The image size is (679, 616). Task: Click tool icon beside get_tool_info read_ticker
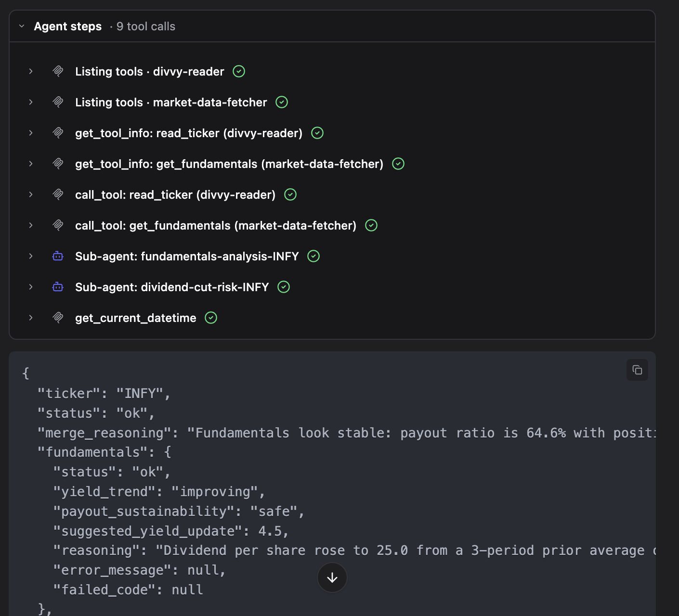point(58,133)
